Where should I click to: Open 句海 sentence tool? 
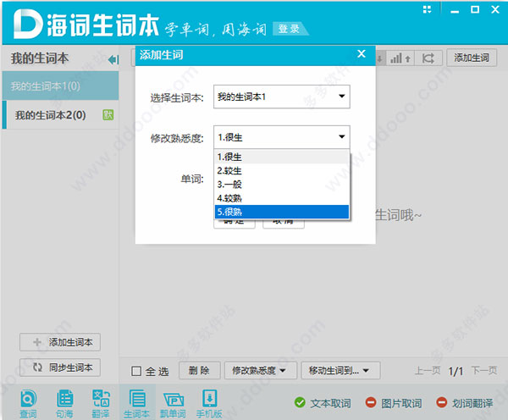coord(64,403)
